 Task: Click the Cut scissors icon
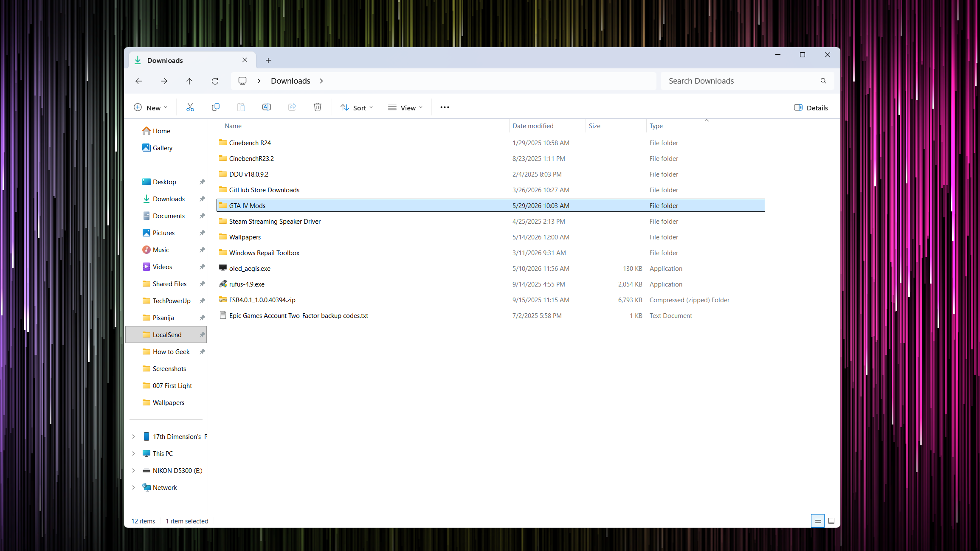click(190, 107)
